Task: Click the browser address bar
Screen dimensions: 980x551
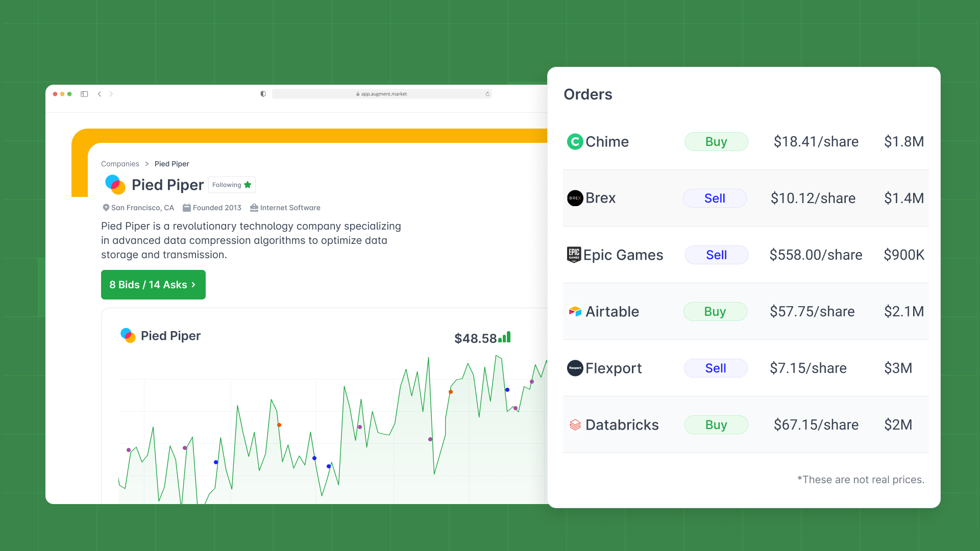Action: 382,94
